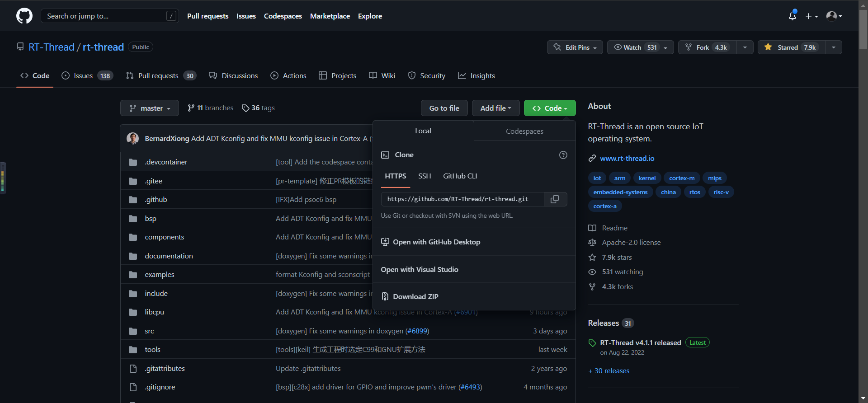Expand the Fork options arrow

pyautogui.click(x=745, y=47)
